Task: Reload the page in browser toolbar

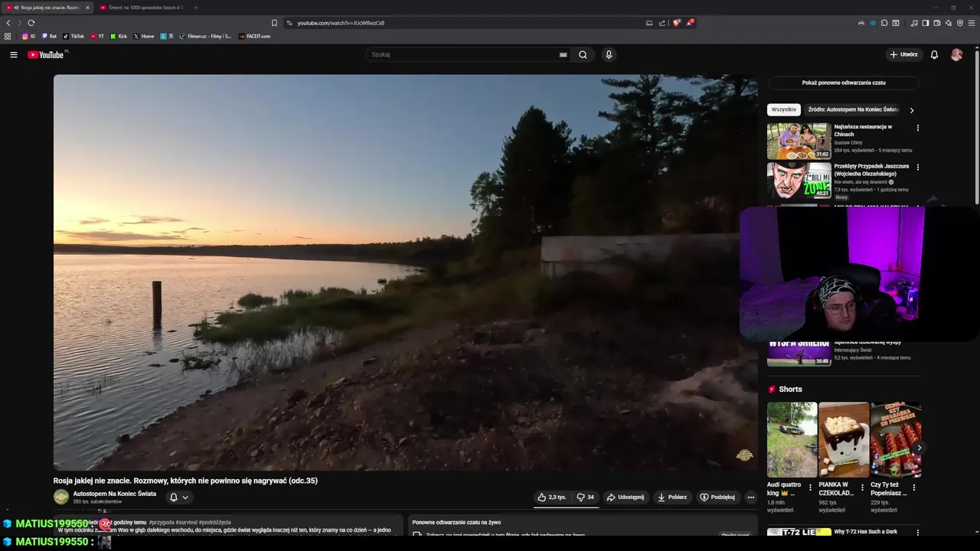Action: [x=31, y=23]
